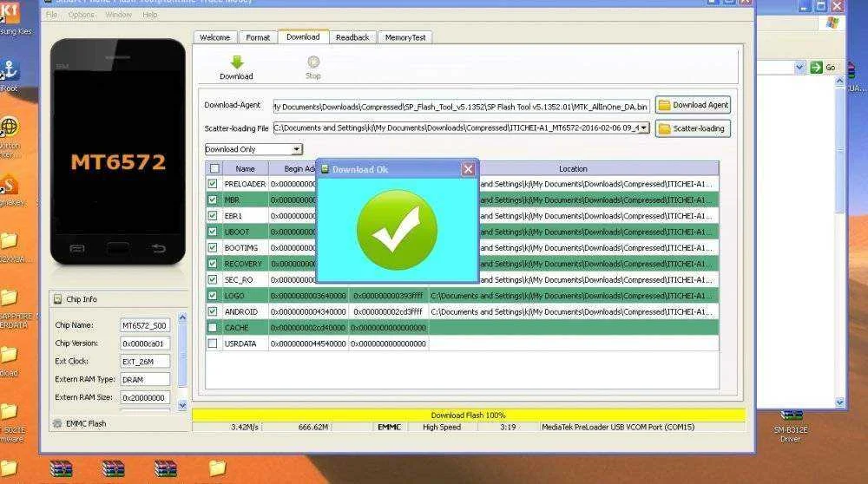
Task: Click the green checkmark in Download Ok dialog
Action: [397, 230]
